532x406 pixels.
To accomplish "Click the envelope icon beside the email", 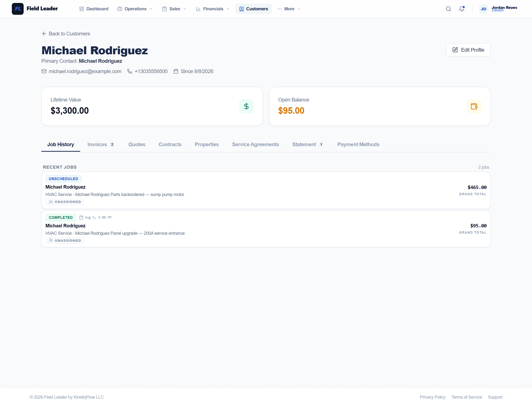I will tap(44, 71).
